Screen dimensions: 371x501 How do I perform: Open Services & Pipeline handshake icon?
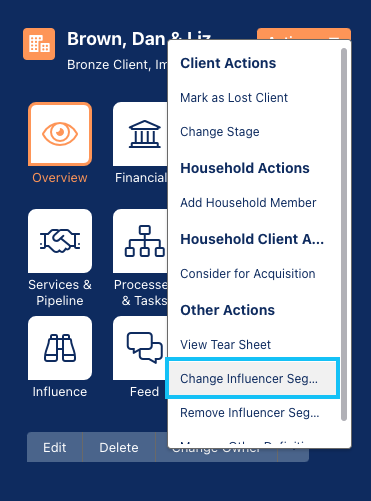pyautogui.click(x=60, y=241)
